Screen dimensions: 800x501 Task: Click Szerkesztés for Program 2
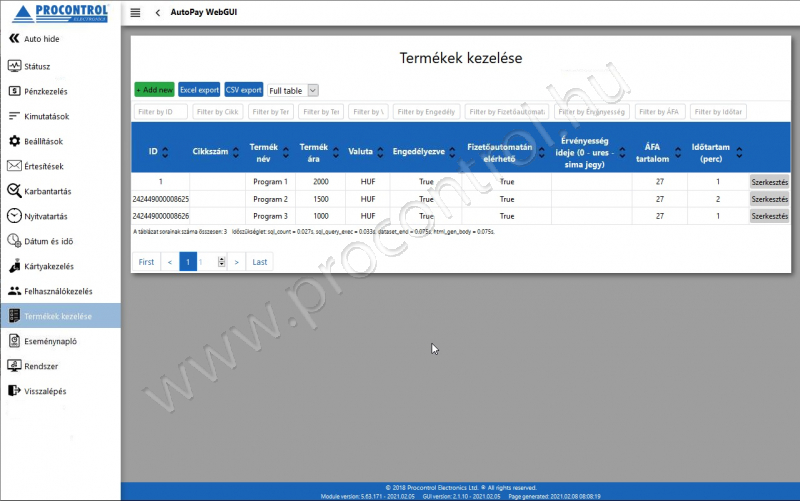[x=769, y=199]
